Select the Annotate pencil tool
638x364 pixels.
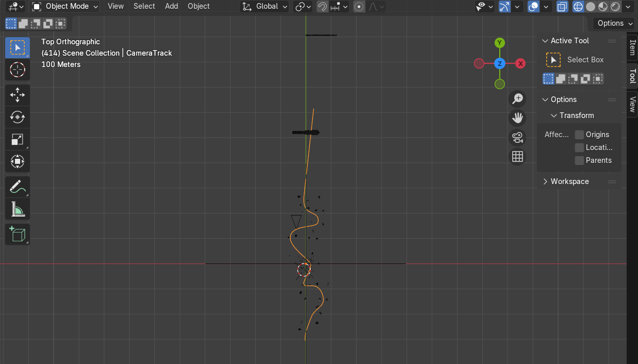(x=18, y=187)
